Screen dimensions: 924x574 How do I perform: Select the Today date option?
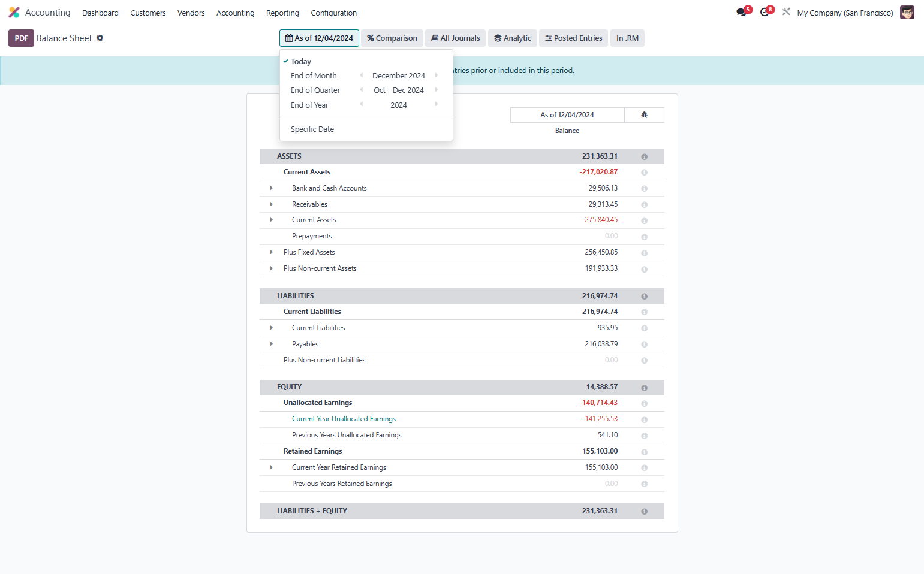coord(301,61)
